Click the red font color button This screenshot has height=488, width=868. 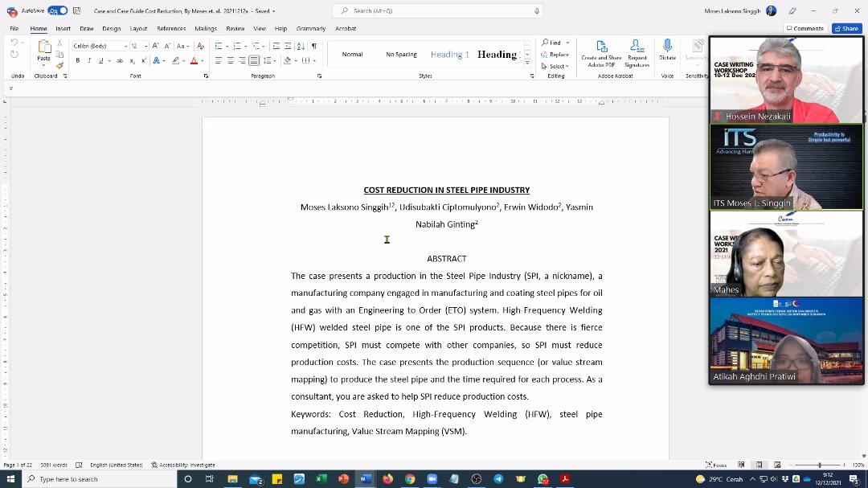click(194, 61)
